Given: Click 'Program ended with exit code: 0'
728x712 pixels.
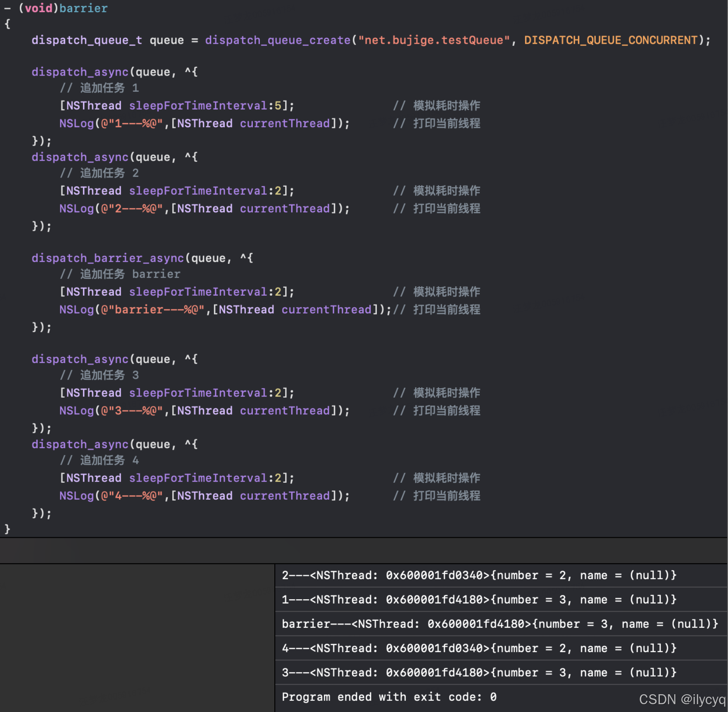Looking at the screenshot, I should click(389, 697).
